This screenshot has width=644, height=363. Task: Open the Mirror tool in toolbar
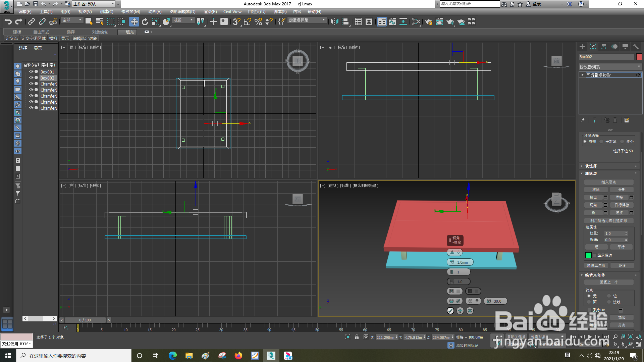[x=334, y=22]
